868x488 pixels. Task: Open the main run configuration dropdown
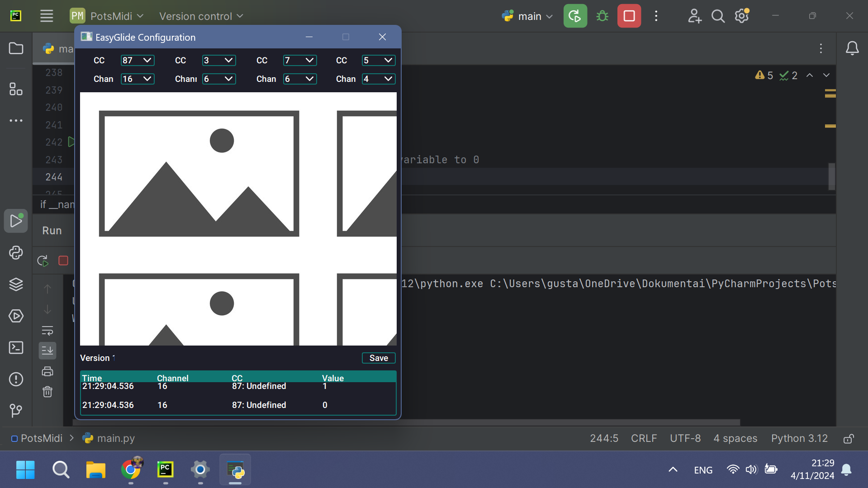(527, 16)
